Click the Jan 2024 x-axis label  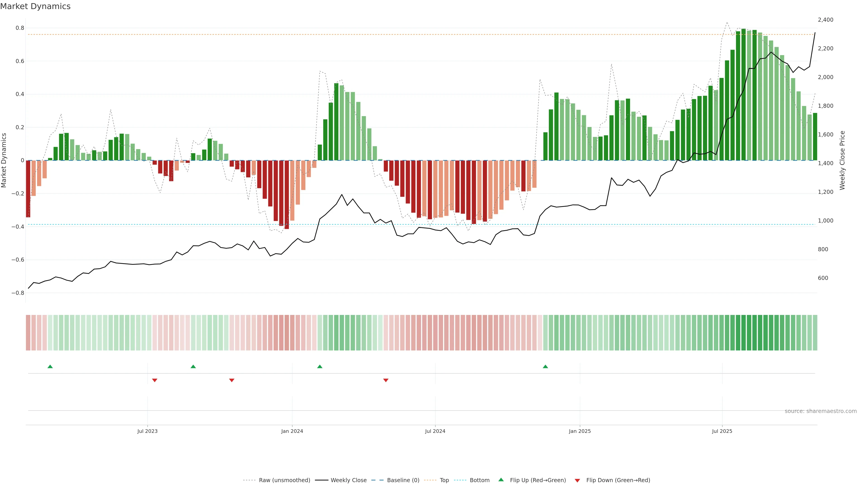click(292, 431)
